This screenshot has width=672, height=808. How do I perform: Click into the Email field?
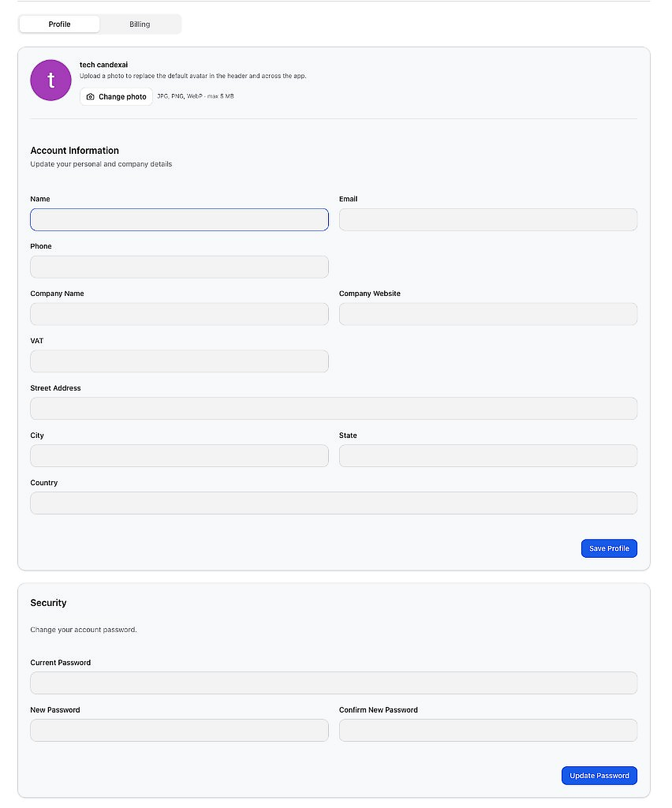tap(488, 220)
